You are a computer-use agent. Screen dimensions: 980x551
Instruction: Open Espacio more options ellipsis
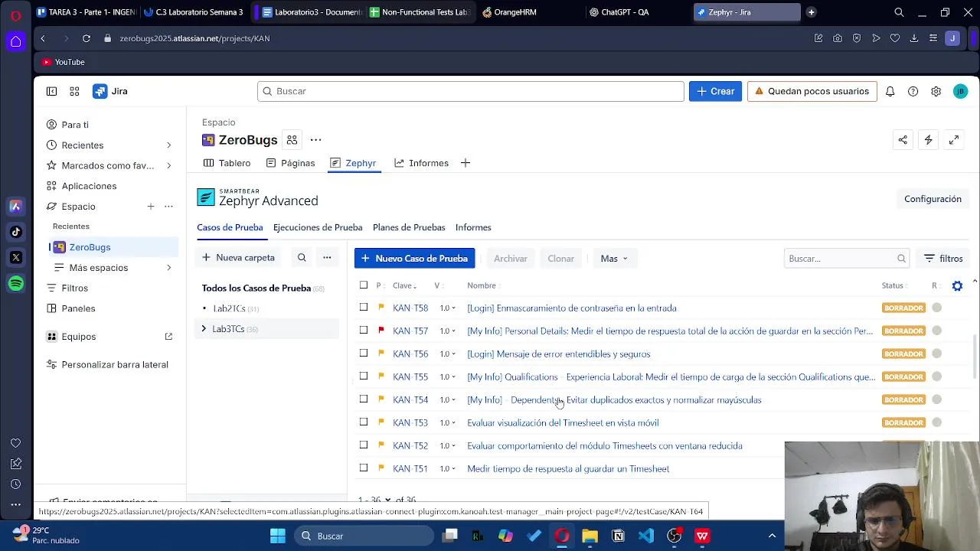[x=168, y=207]
